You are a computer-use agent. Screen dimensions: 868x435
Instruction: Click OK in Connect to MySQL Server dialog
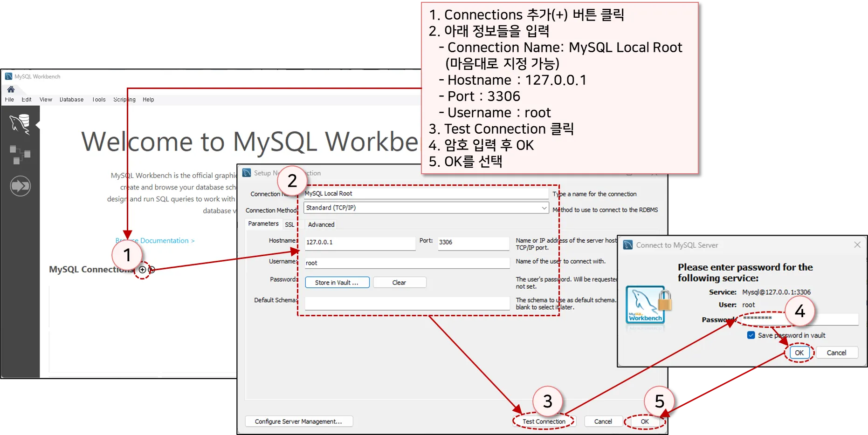tap(799, 353)
